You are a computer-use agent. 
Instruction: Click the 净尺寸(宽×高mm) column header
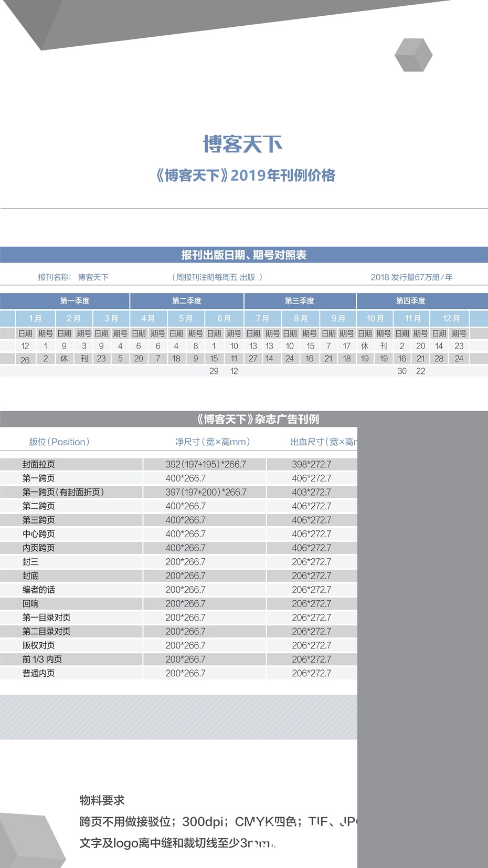(x=213, y=442)
